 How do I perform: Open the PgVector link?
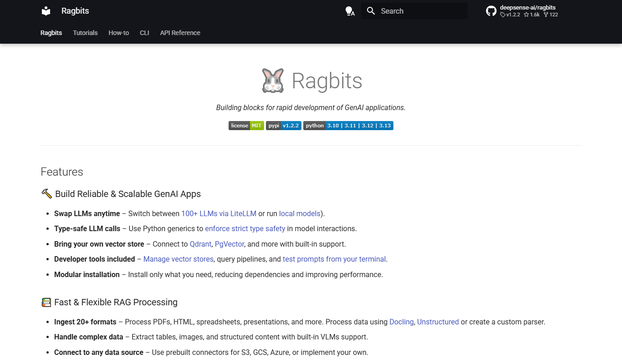point(229,244)
